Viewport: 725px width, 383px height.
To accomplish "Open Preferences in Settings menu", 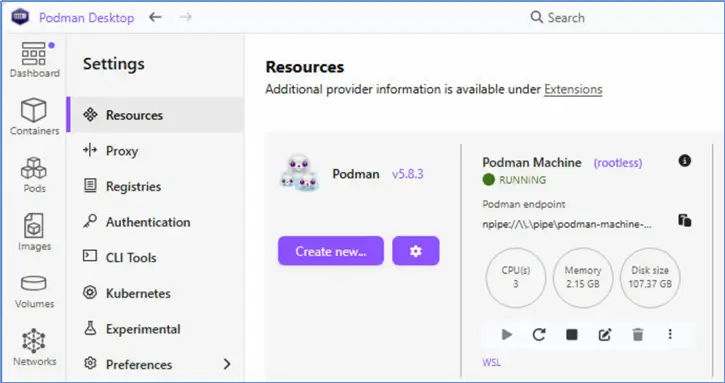I will tap(155, 364).
